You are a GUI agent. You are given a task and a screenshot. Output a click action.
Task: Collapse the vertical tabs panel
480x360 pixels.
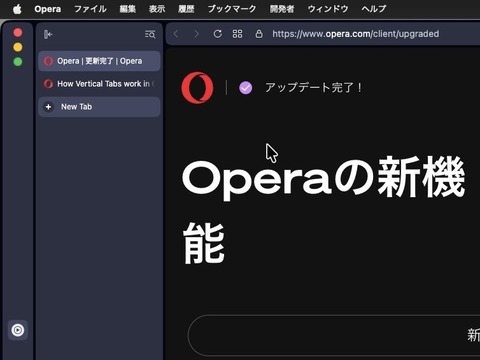coord(48,34)
